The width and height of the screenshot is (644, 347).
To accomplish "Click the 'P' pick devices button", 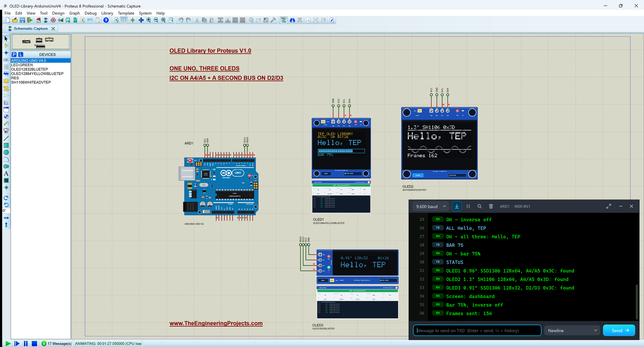I will pos(14,54).
